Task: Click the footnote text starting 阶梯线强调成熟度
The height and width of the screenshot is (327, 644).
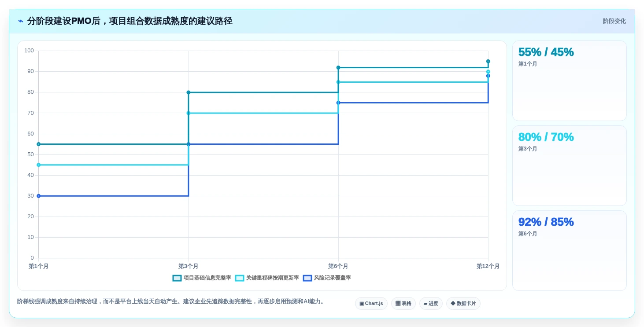Action: click(171, 301)
